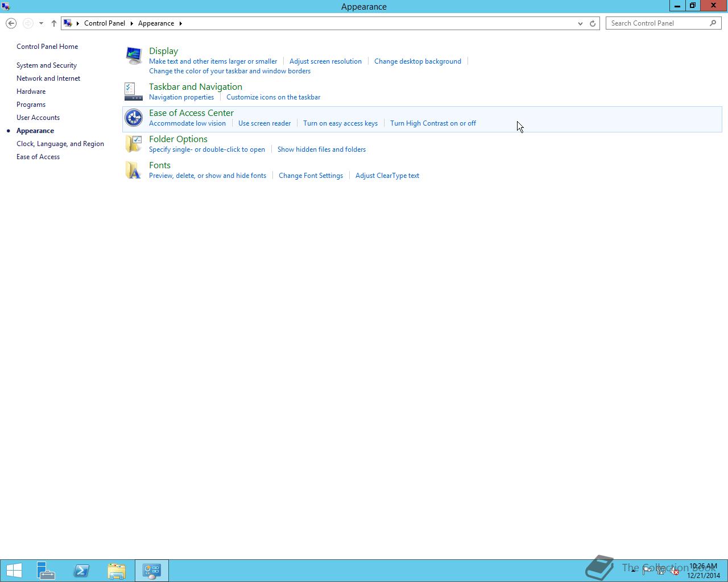Select Control Panel taskbar button

pos(152,571)
